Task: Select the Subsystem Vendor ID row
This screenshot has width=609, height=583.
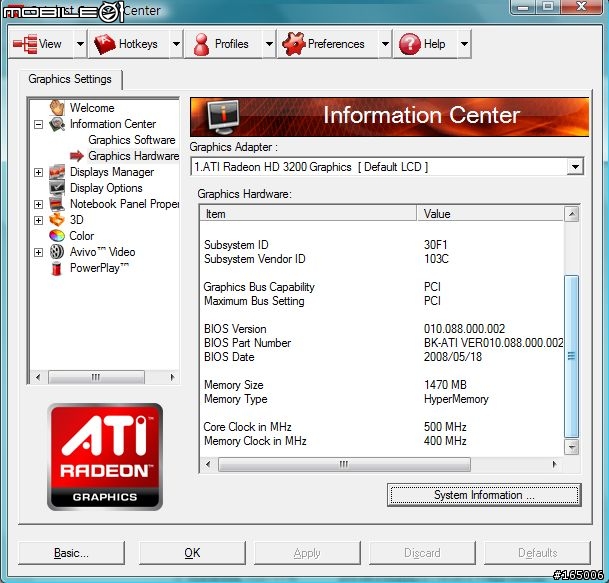Action: click(x=382, y=259)
